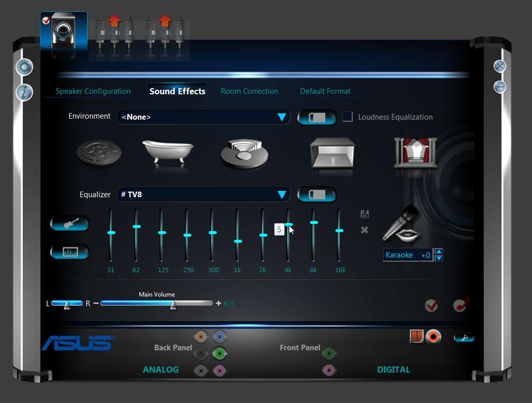Toggle the Equalizer on/off switch
Image resolution: width=532 pixels, height=403 pixels.
[x=317, y=195]
